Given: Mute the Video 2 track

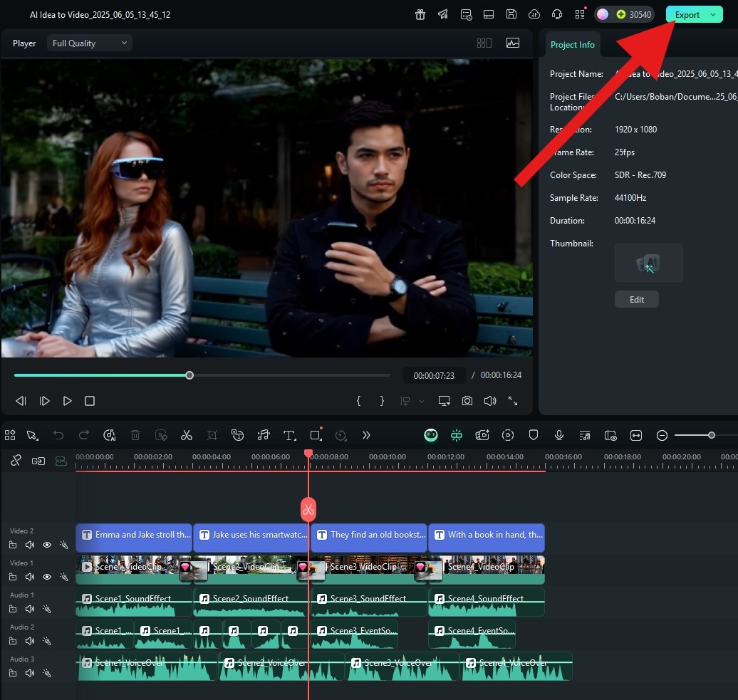Looking at the screenshot, I should (x=30, y=545).
